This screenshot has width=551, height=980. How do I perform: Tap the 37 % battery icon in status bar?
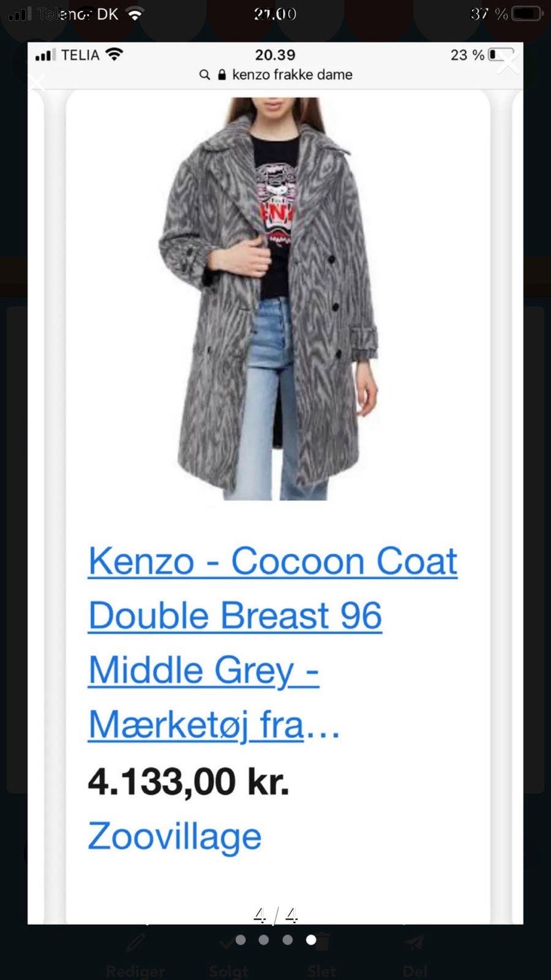coord(528,13)
